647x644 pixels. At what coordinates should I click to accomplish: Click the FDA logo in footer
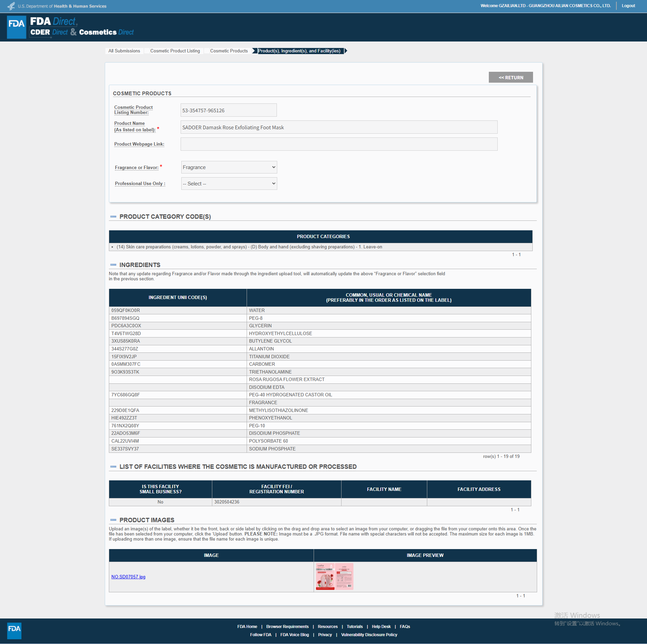[x=14, y=631]
